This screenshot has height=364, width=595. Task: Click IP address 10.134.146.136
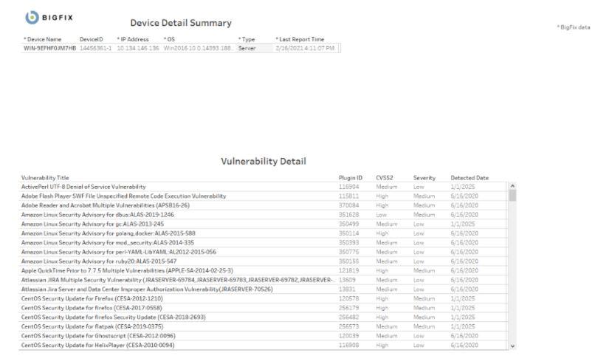pos(138,48)
